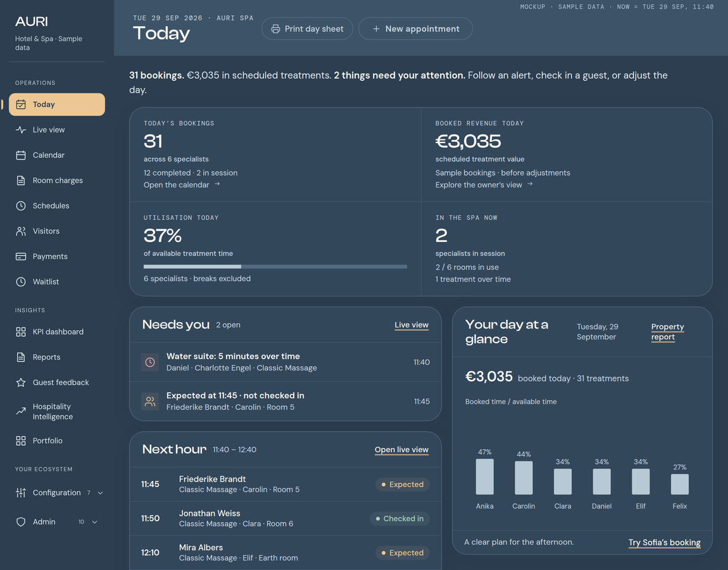This screenshot has height=570, width=728.
Task: Select Payments in the sidebar
Action: [56, 256]
